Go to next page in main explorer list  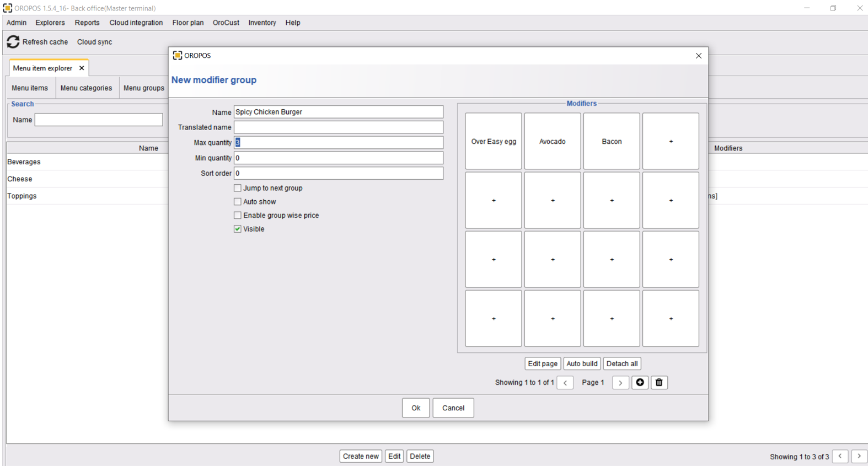point(859,456)
